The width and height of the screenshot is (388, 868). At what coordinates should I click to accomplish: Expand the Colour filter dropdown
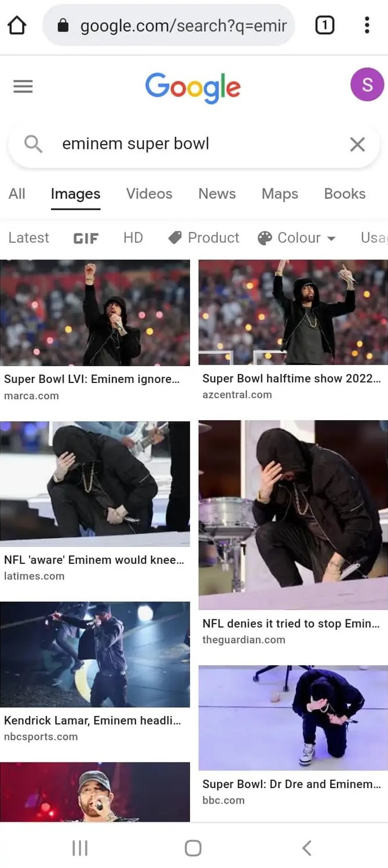297,238
